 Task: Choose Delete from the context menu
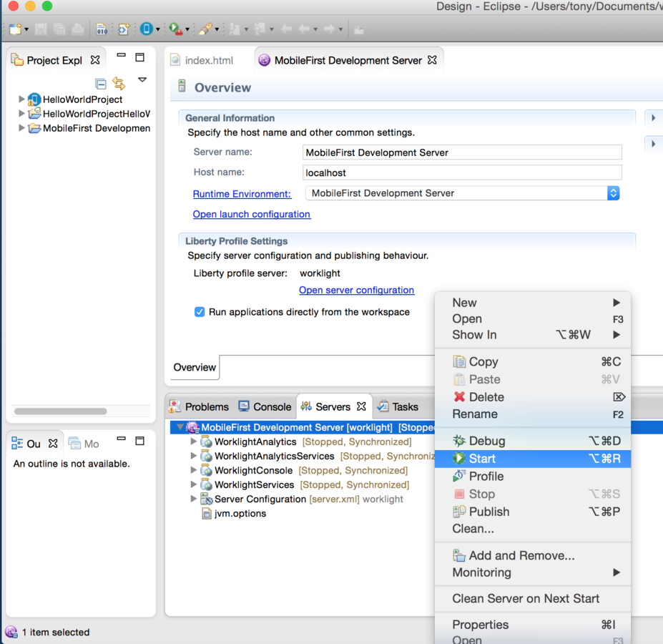point(533,397)
